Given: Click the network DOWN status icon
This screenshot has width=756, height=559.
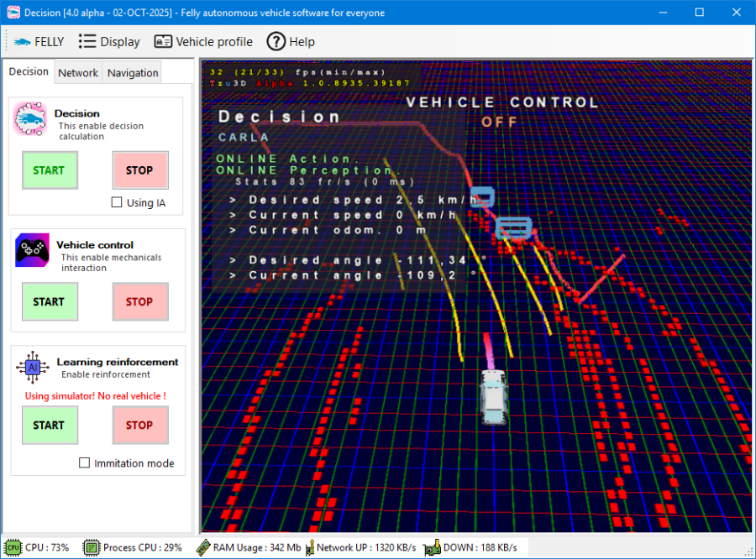Looking at the screenshot, I should click(432, 547).
